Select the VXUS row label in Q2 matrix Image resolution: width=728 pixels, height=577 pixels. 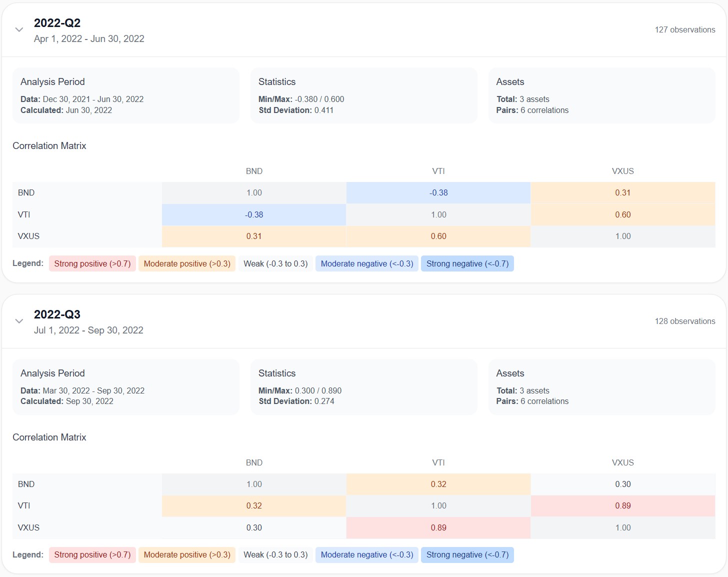(x=28, y=236)
